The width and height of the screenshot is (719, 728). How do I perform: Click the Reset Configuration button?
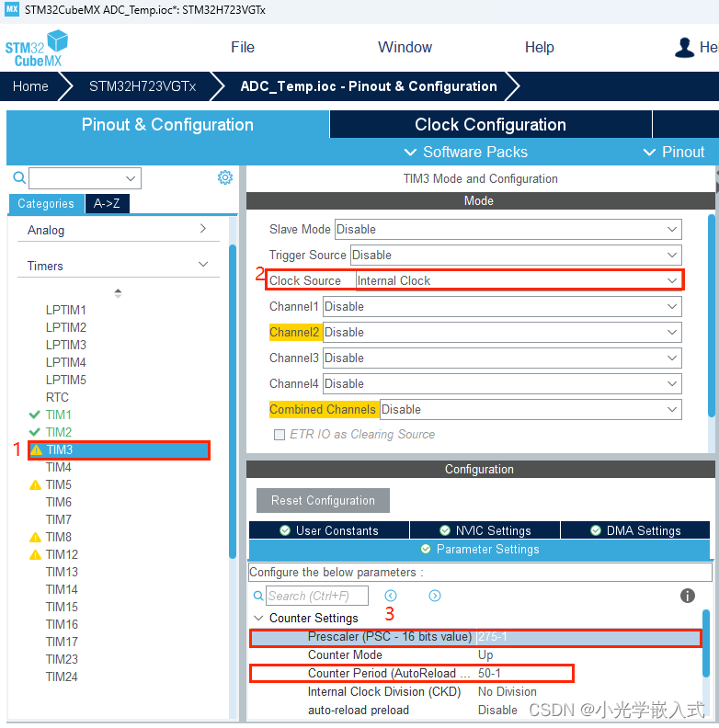[323, 500]
